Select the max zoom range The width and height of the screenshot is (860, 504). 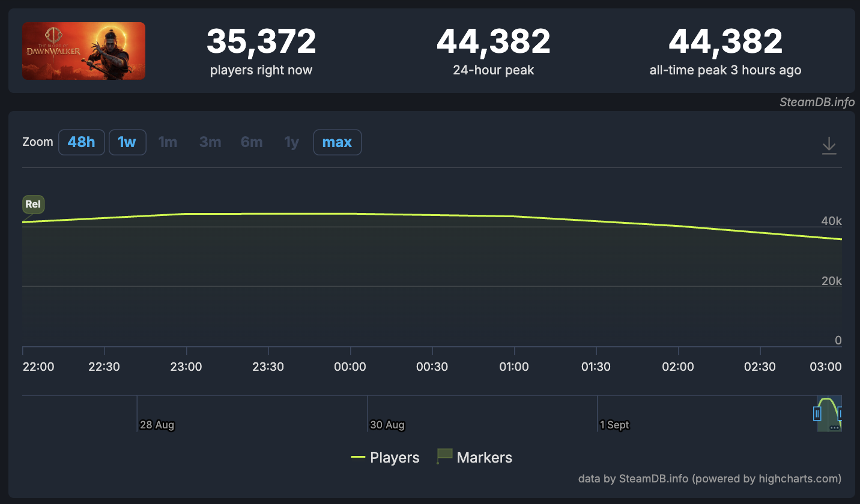click(x=337, y=142)
